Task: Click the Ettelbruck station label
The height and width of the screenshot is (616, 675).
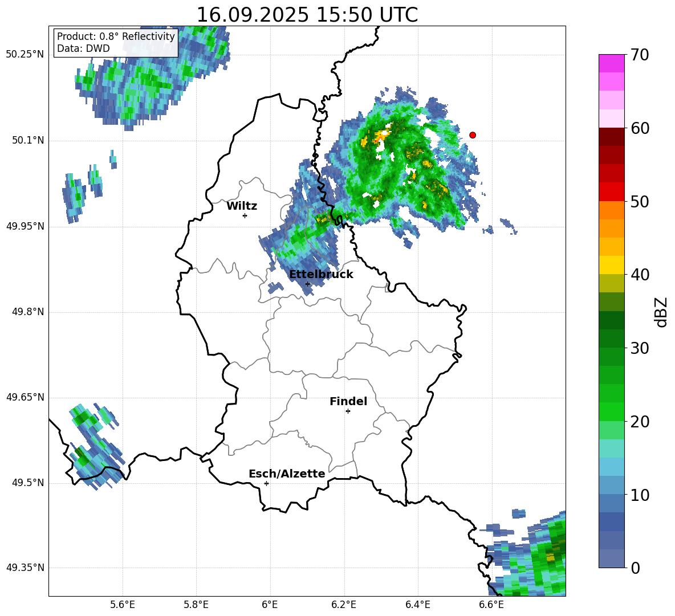Action: pyautogui.click(x=321, y=275)
